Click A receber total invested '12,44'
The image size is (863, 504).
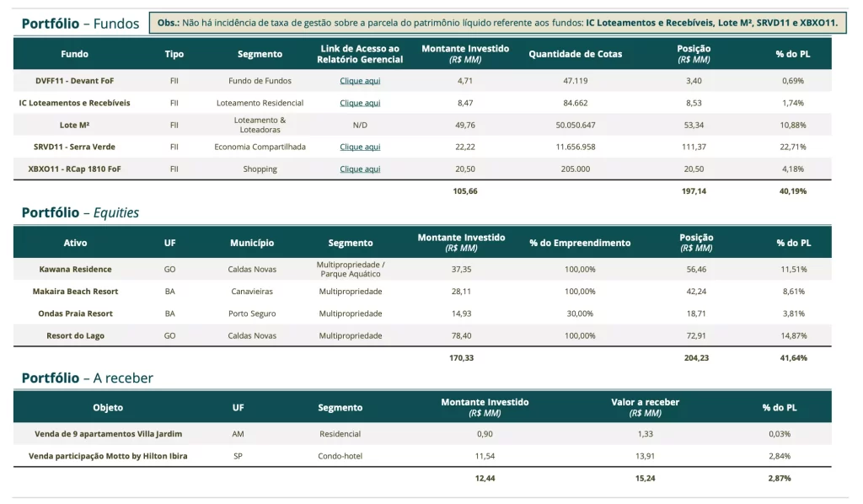[x=485, y=479]
